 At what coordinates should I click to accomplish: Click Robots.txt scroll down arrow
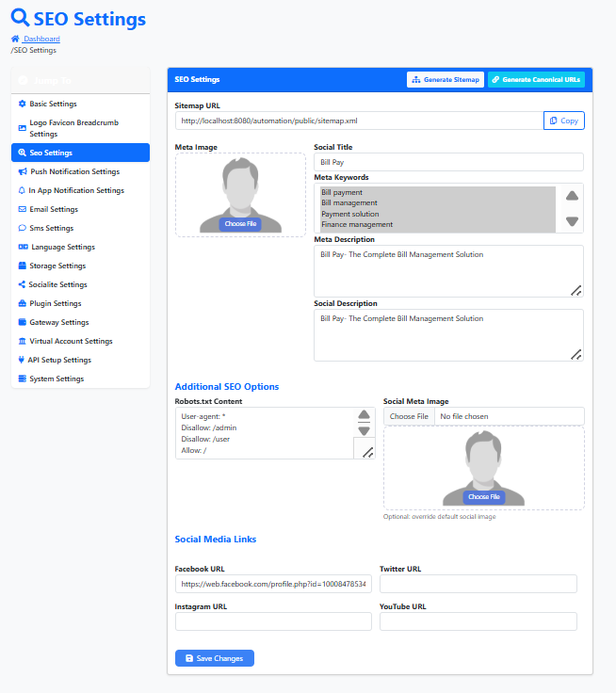(364, 430)
